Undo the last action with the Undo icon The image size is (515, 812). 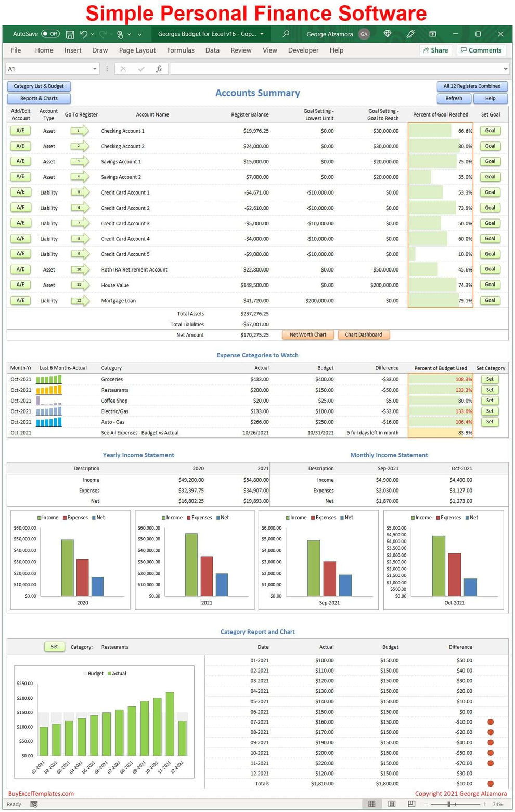[84, 33]
